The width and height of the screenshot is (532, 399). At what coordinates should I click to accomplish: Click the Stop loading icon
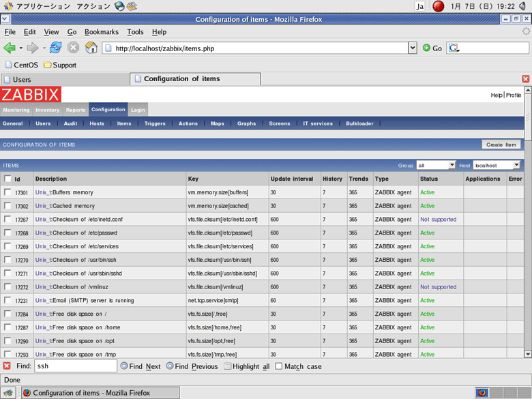point(73,48)
